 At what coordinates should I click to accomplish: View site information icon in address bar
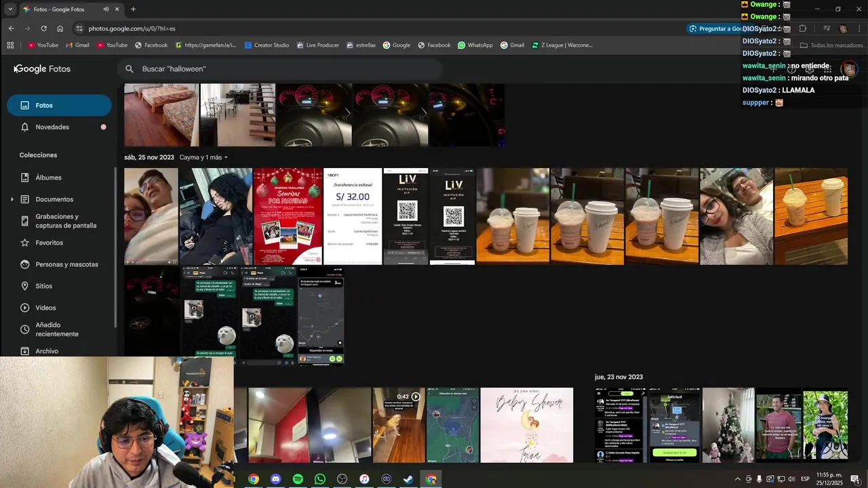(x=79, y=28)
